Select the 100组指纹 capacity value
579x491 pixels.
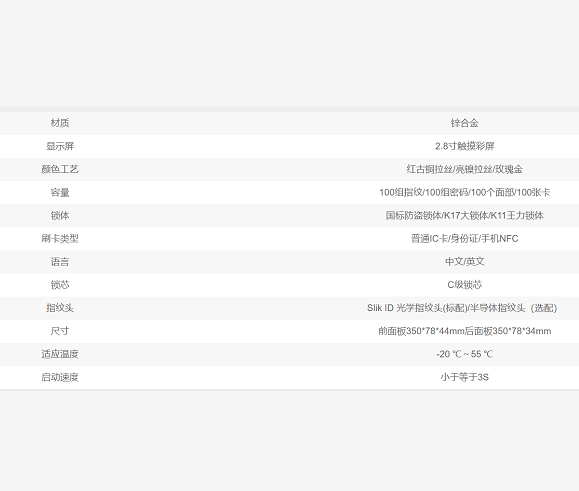coord(401,192)
